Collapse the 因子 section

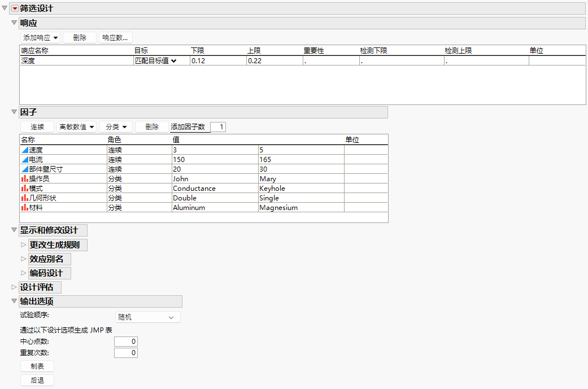click(x=14, y=112)
